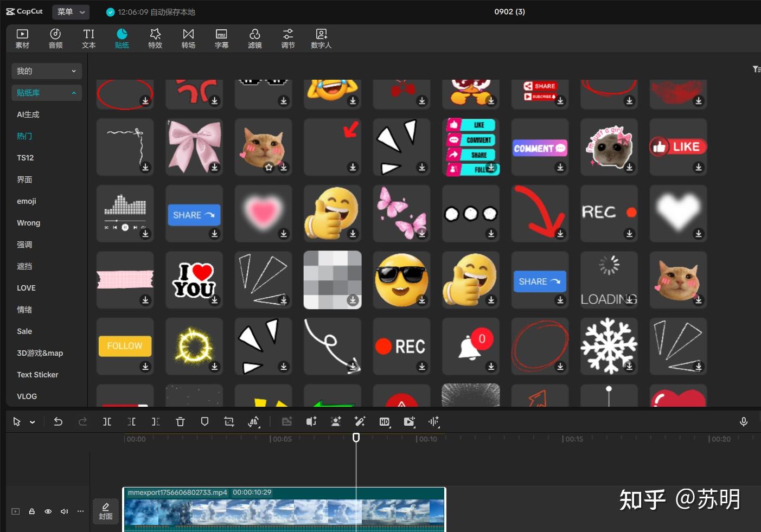
Task: Hide the video track with the eye icon
Action: 48,511
